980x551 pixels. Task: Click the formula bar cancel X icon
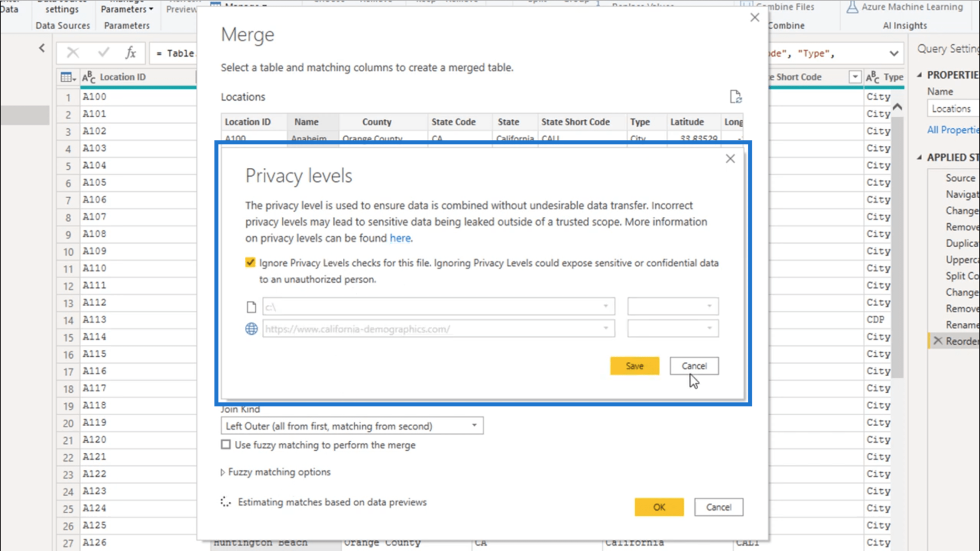[x=73, y=53]
